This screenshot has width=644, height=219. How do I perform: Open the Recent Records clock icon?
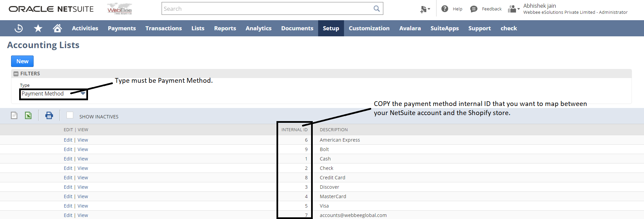[x=19, y=28]
